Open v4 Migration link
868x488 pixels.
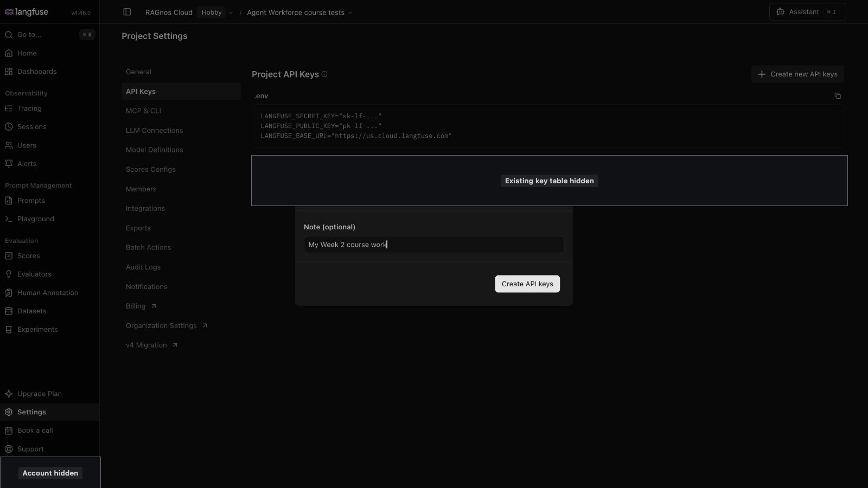pos(181,345)
